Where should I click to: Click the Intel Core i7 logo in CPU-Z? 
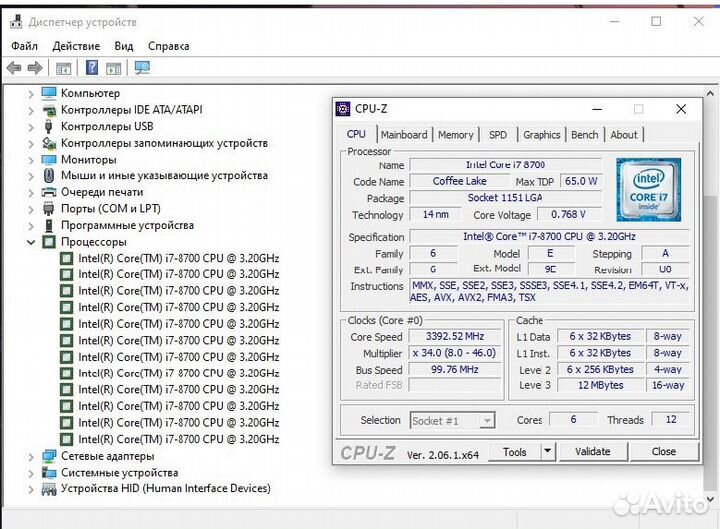point(648,190)
